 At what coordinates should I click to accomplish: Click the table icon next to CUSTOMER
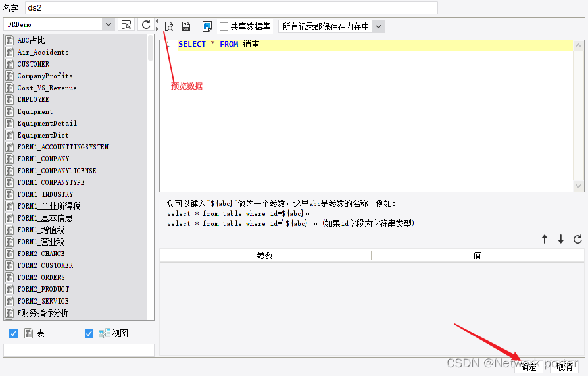click(10, 64)
